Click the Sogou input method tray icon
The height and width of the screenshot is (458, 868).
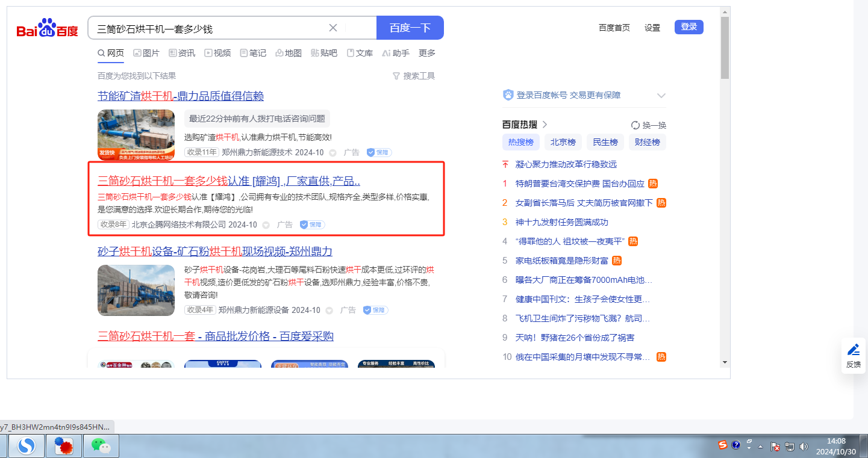tap(723, 445)
